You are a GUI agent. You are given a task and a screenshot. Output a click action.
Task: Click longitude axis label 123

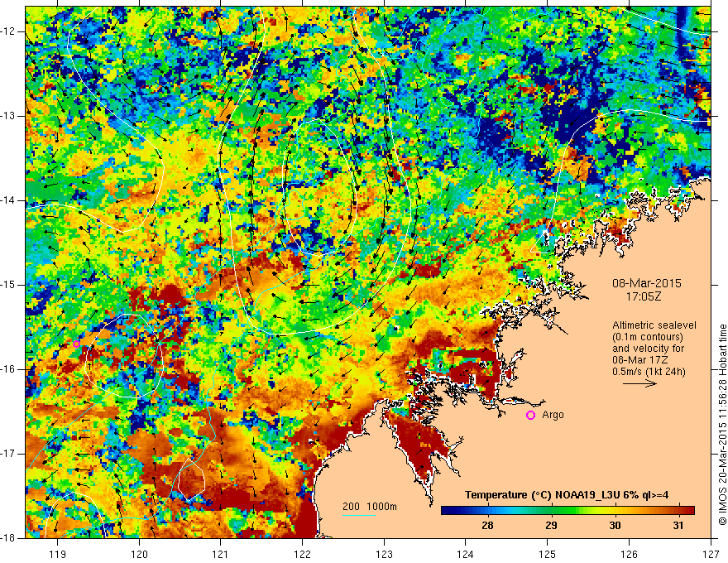tap(384, 554)
